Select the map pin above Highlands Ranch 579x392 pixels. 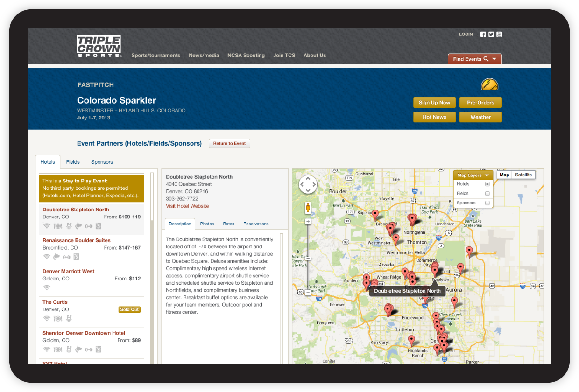pyautogui.click(x=411, y=341)
